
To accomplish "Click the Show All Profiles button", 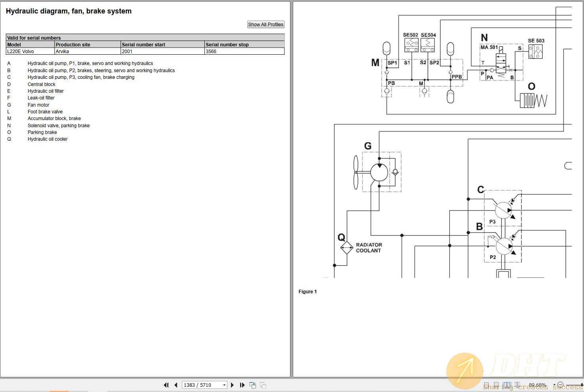I will pyautogui.click(x=266, y=24).
